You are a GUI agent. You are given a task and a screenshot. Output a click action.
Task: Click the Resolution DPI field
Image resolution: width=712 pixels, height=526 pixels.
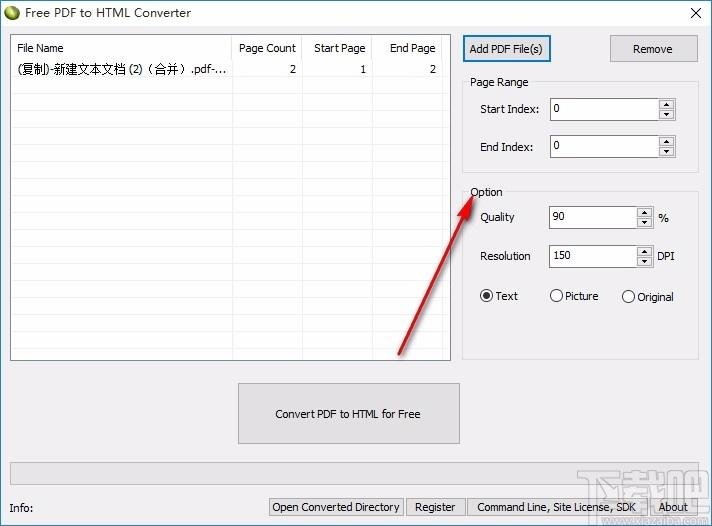(593, 256)
